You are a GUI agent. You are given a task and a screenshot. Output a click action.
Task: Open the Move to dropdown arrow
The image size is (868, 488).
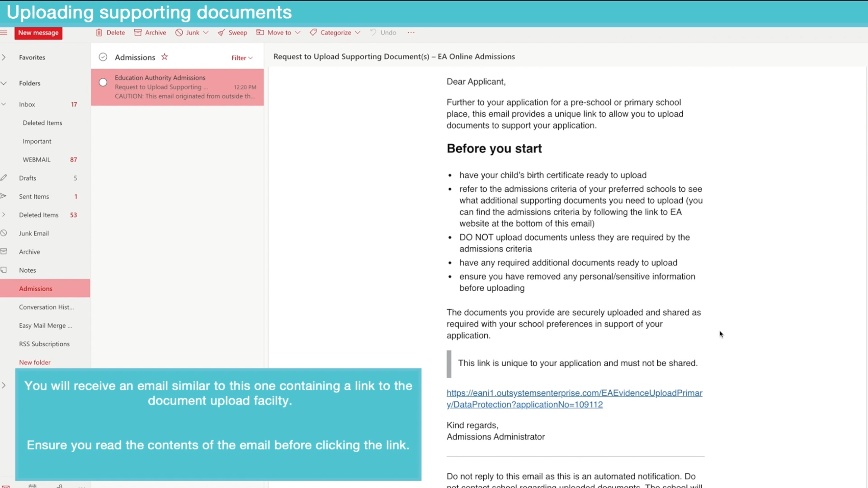click(298, 32)
